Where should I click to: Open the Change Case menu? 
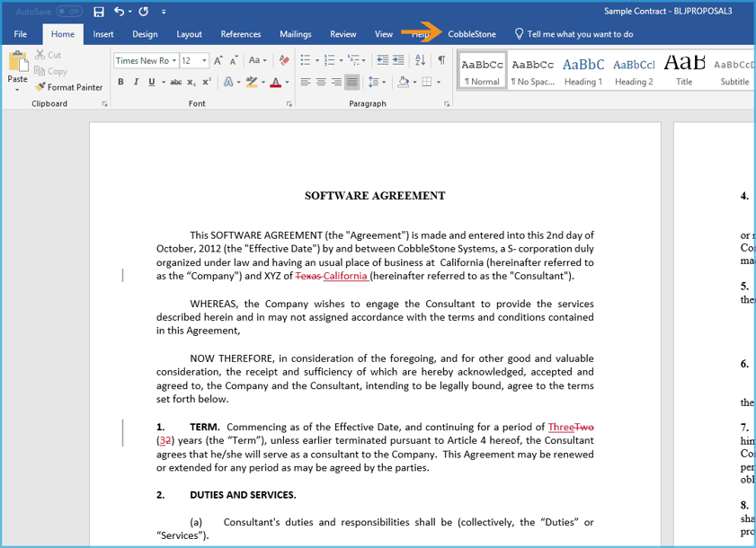(257, 60)
